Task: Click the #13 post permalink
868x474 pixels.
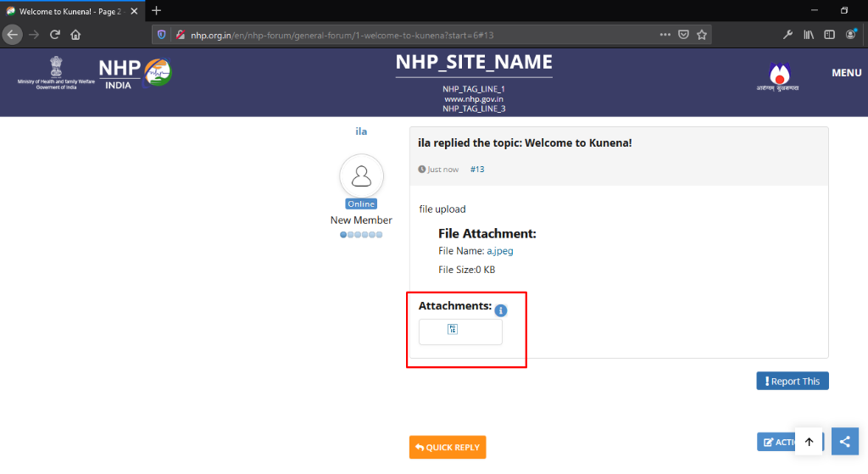Action: click(477, 170)
